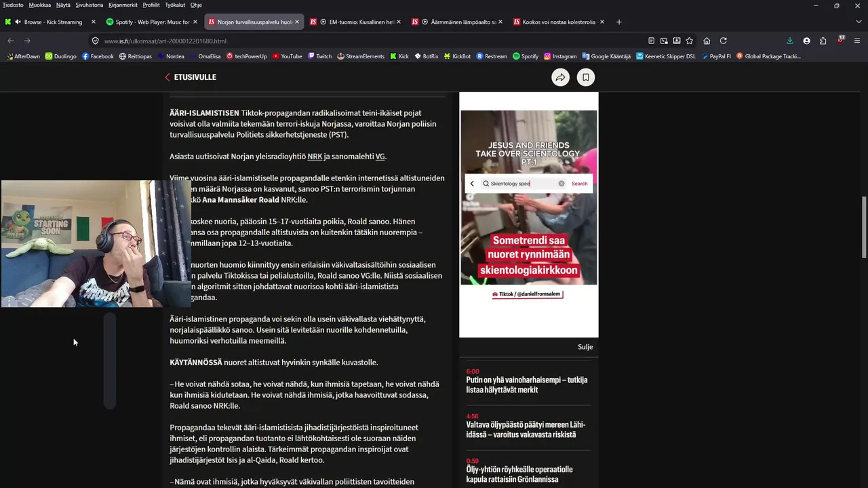Open the YouTube bookmark
The image size is (868, 488).
288,56
